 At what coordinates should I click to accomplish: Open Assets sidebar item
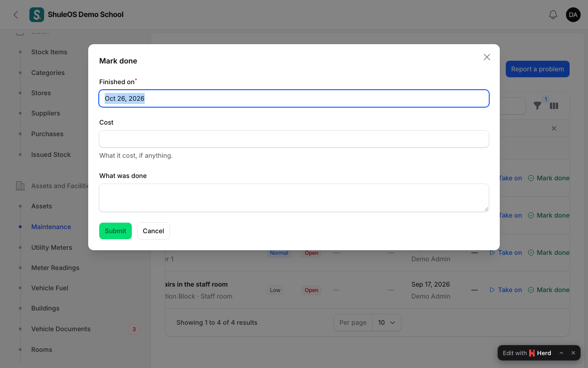[41, 206]
